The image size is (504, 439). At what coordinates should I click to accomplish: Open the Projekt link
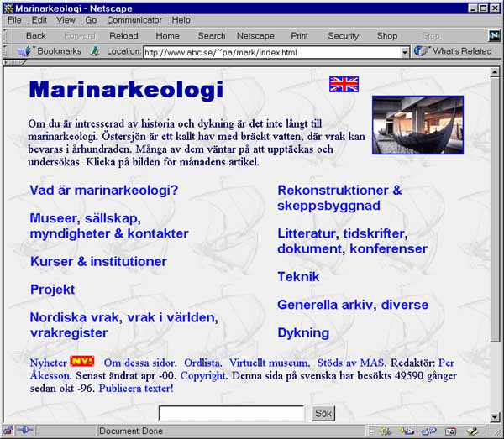[52, 290]
